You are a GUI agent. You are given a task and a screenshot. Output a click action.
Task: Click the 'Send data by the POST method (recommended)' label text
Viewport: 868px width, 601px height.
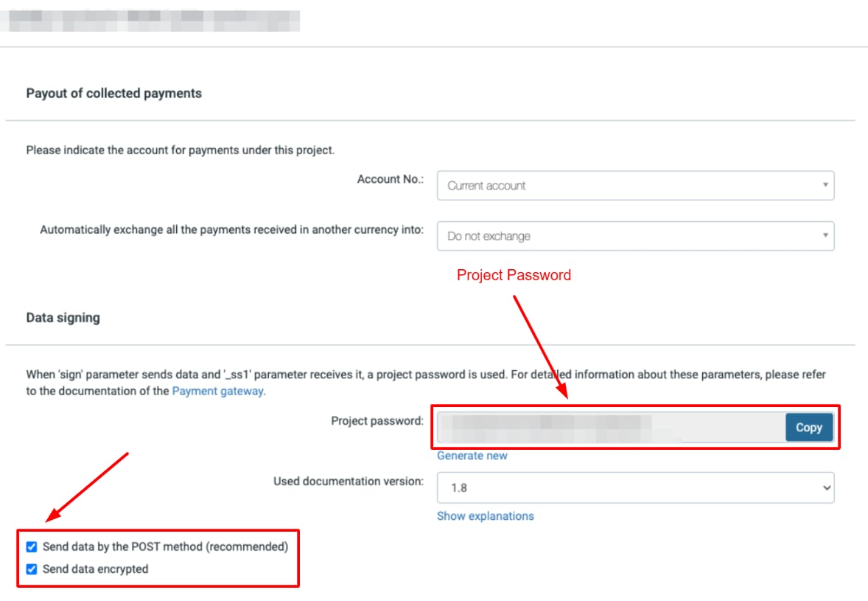coord(165,547)
